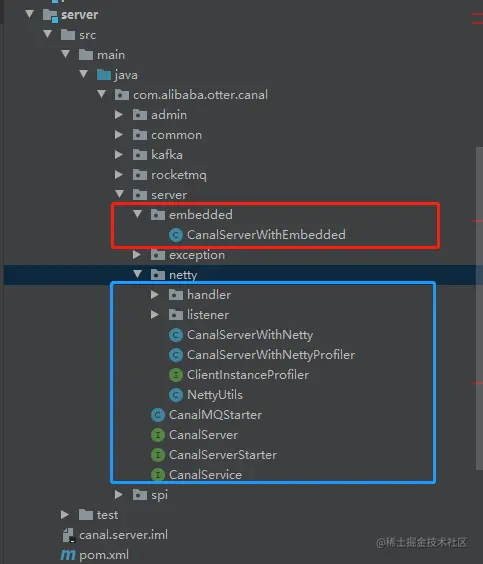Expand the handler folder
The width and height of the screenshot is (483, 564).
(x=155, y=295)
